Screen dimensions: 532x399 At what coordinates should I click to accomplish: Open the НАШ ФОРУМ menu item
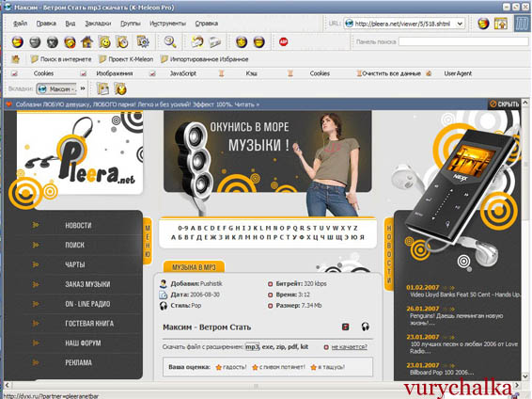click(x=83, y=343)
